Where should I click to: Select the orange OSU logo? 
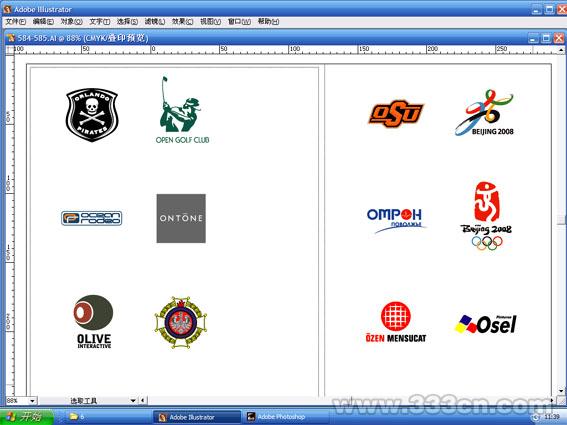tap(396, 114)
